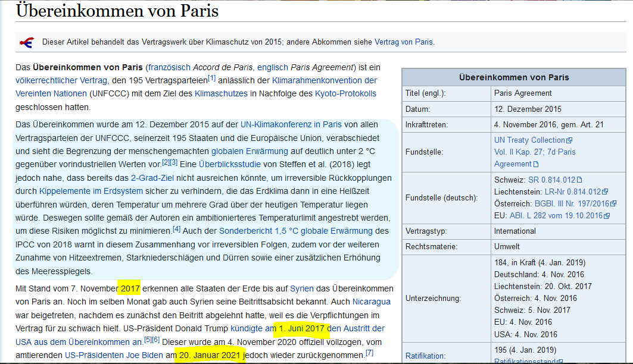Follow Kippelemente im Erdsystem link

91,191
